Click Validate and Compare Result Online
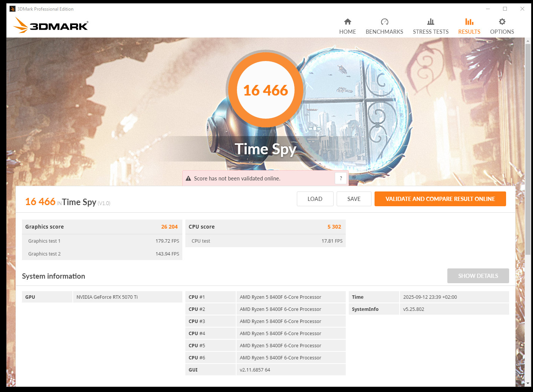Viewport: 533px width, 392px height. coord(440,199)
